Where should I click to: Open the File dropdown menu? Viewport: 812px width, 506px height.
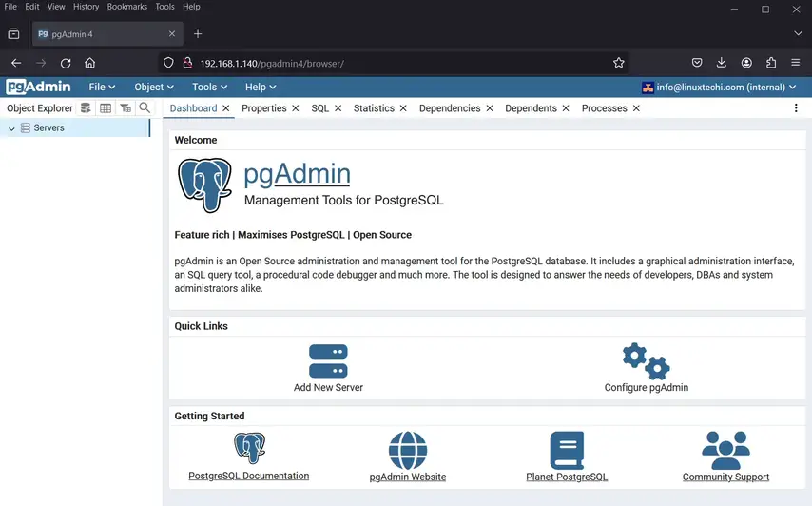pyautogui.click(x=102, y=87)
